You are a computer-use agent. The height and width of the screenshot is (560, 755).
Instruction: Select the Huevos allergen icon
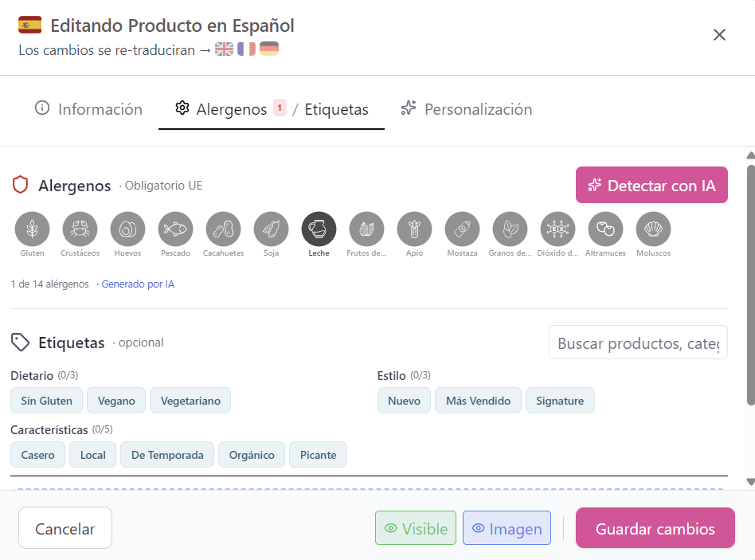127,229
